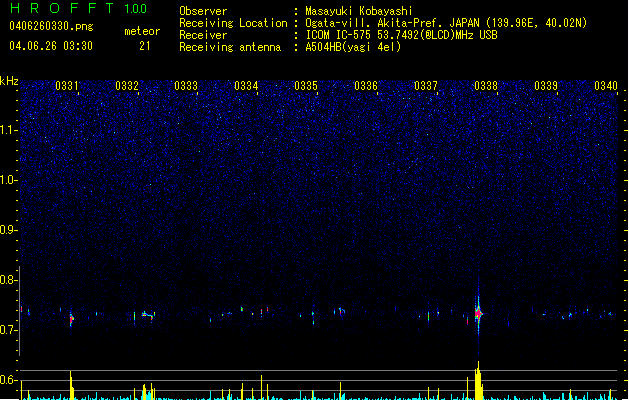
Task: Click the 0339 time marker
Action: coord(546,86)
